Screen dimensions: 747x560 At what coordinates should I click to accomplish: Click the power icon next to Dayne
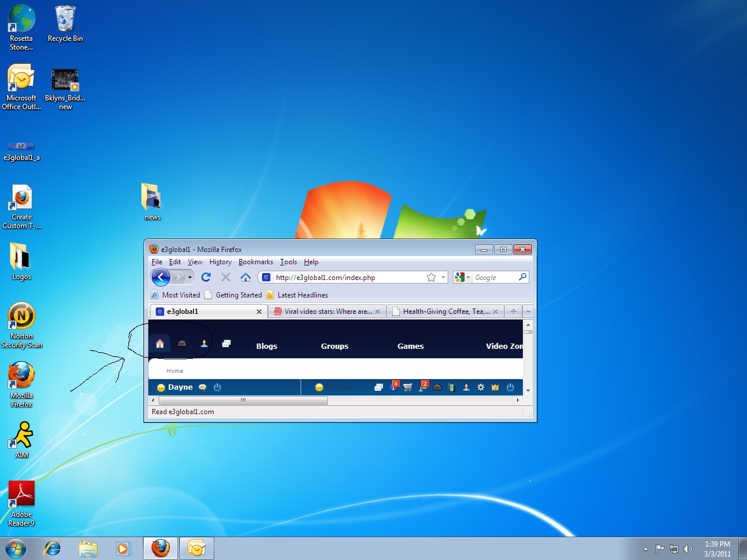click(x=218, y=387)
